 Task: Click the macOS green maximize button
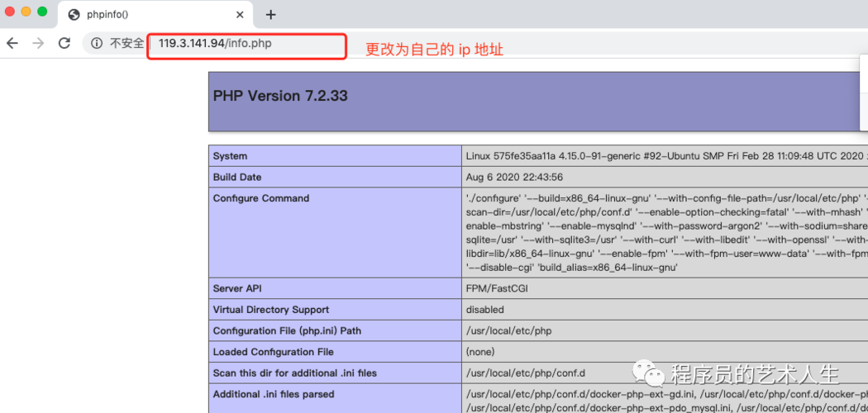(42, 11)
